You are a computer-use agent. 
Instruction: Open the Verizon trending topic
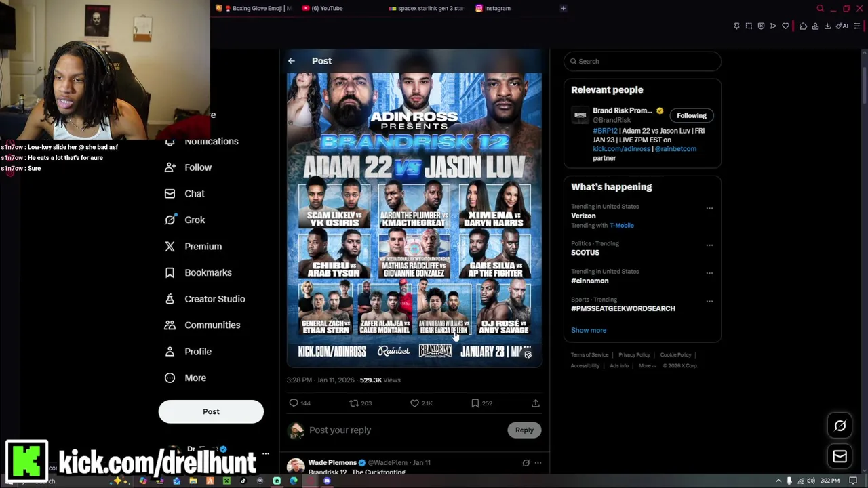tap(583, 216)
